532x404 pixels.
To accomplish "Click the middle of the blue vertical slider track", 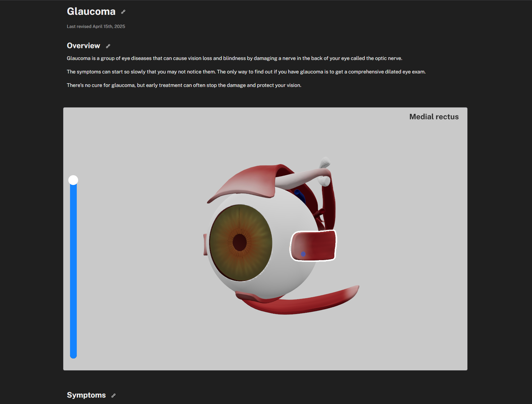I will pos(73,270).
